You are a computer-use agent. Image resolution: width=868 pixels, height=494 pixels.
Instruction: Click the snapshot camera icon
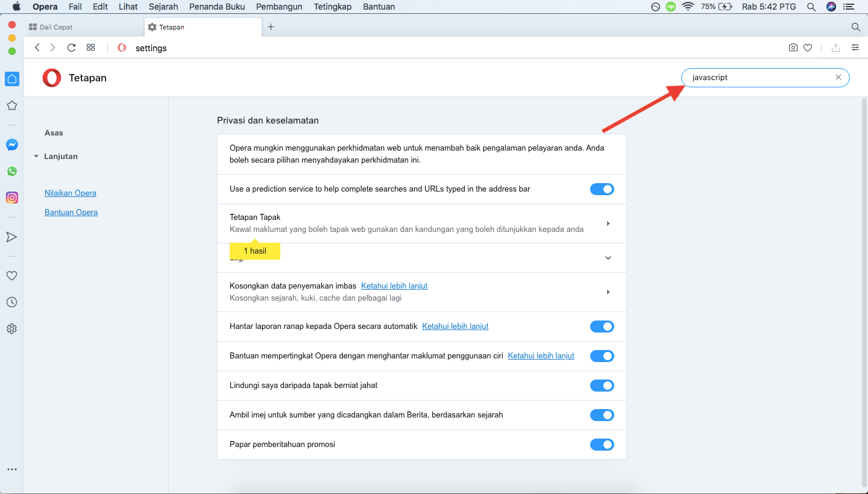[793, 48]
